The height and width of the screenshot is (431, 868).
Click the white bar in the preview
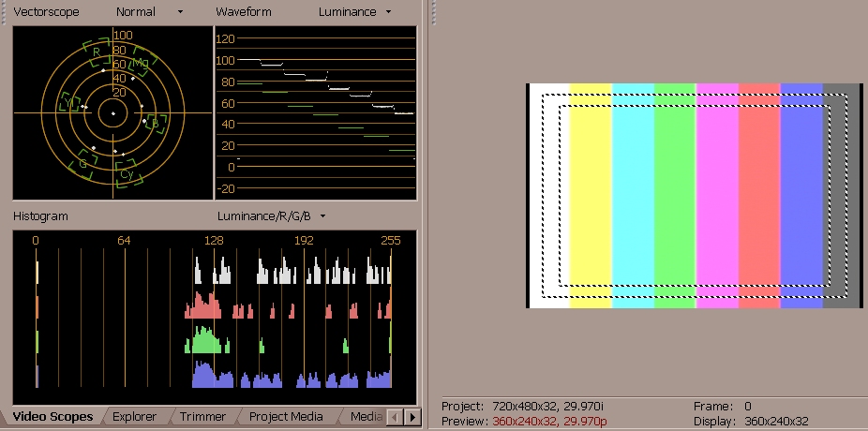click(549, 196)
